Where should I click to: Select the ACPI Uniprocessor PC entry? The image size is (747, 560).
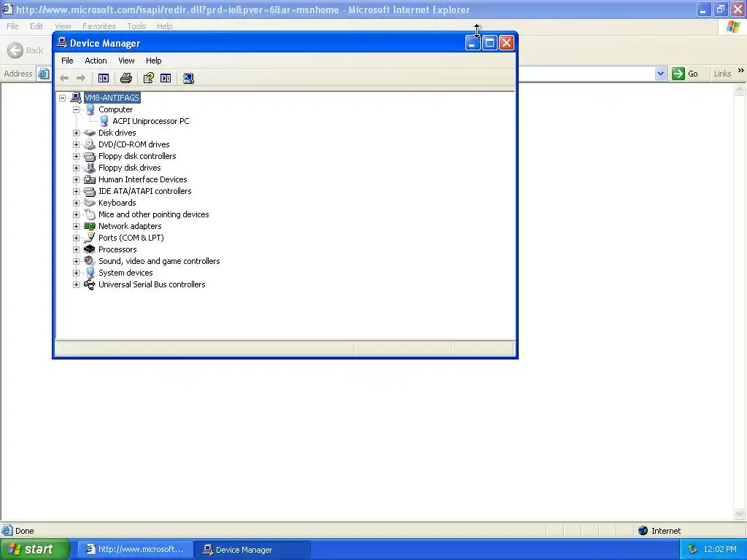(x=150, y=121)
